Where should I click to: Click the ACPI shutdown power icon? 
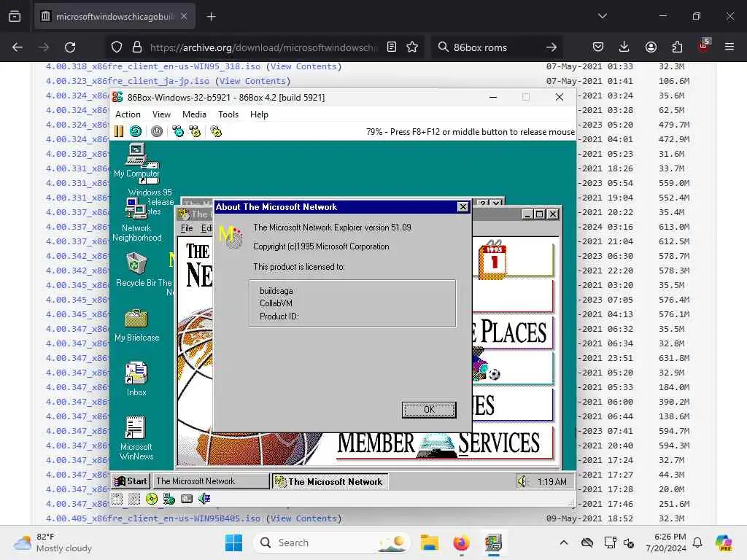(x=157, y=131)
